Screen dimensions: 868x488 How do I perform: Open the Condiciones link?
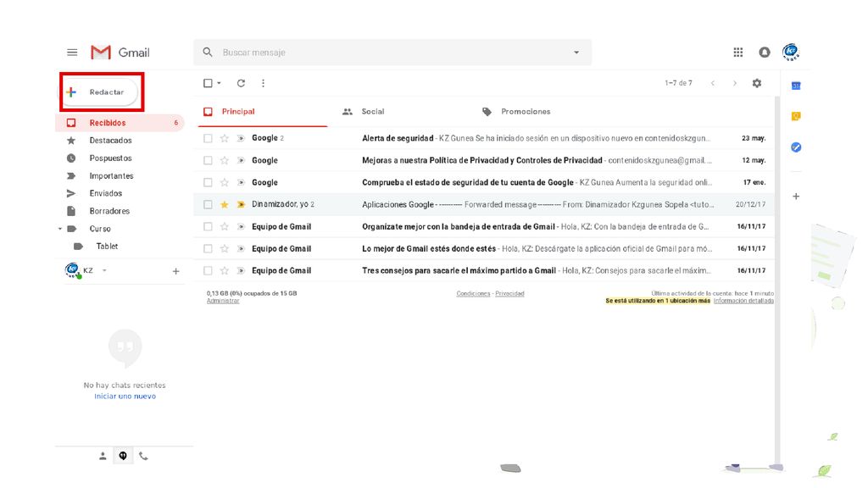[473, 294]
